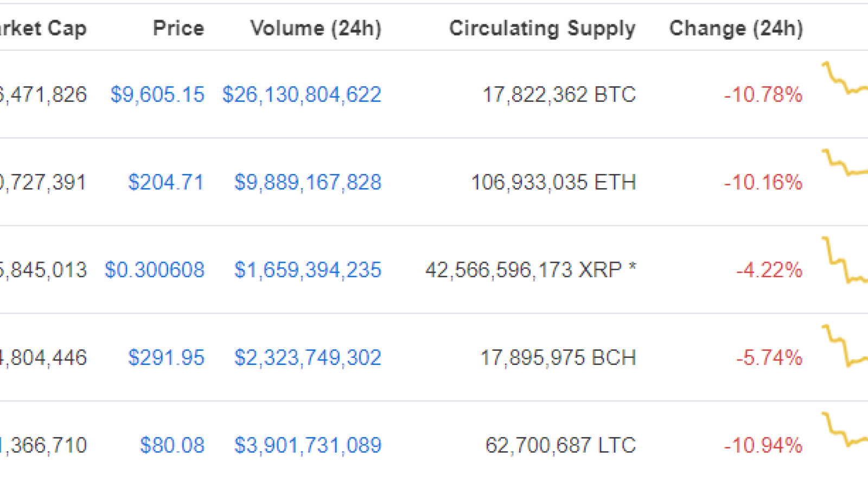Open the Litecoin sparkline chart

click(x=845, y=429)
